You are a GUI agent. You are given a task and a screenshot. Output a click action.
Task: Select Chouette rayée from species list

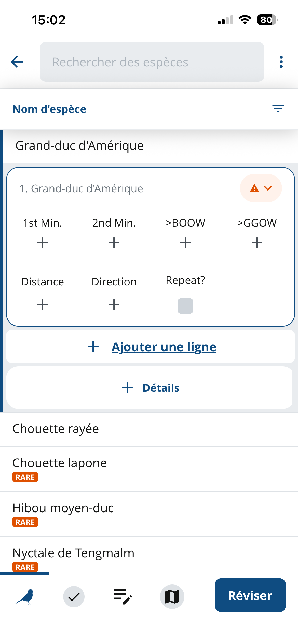56,429
